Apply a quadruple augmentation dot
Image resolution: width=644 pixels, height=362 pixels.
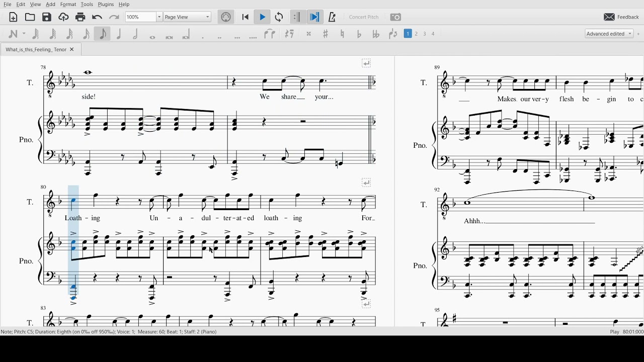coord(253,37)
